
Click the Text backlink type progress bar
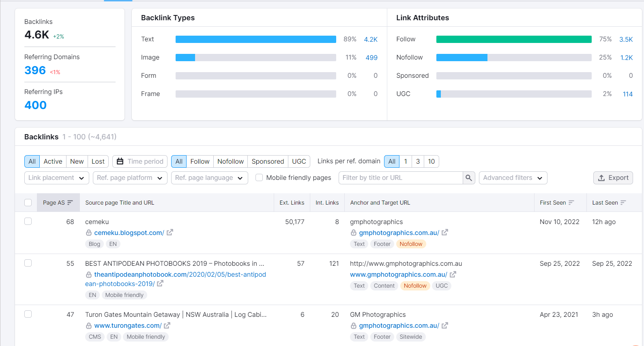pyautogui.click(x=256, y=39)
